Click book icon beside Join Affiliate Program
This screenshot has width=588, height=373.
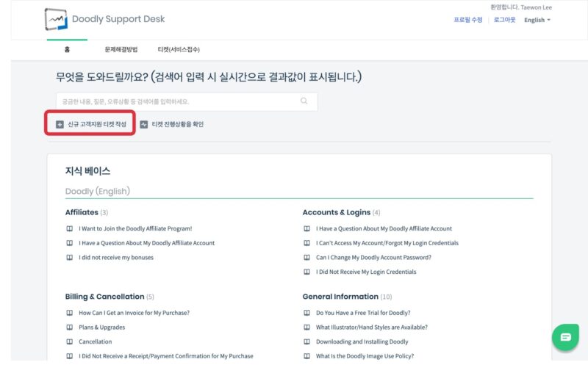tap(69, 228)
